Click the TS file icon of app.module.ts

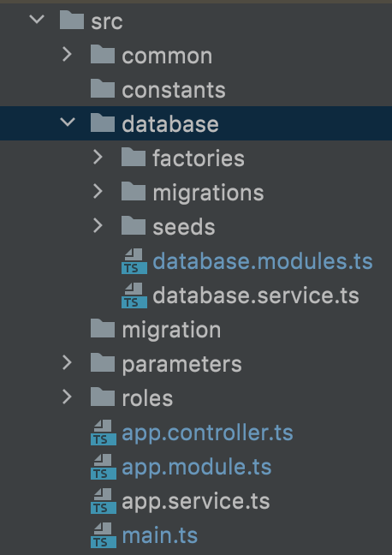[x=104, y=467]
